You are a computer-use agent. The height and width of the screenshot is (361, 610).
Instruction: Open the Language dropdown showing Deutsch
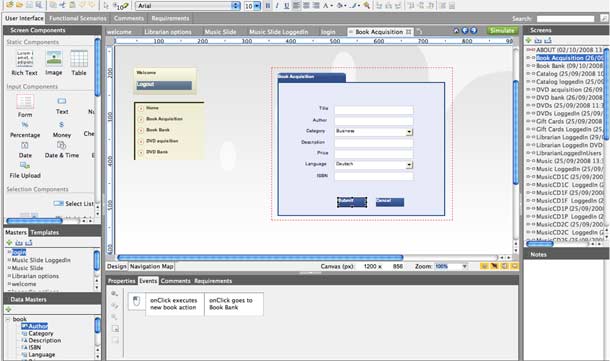(x=409, y=165)
